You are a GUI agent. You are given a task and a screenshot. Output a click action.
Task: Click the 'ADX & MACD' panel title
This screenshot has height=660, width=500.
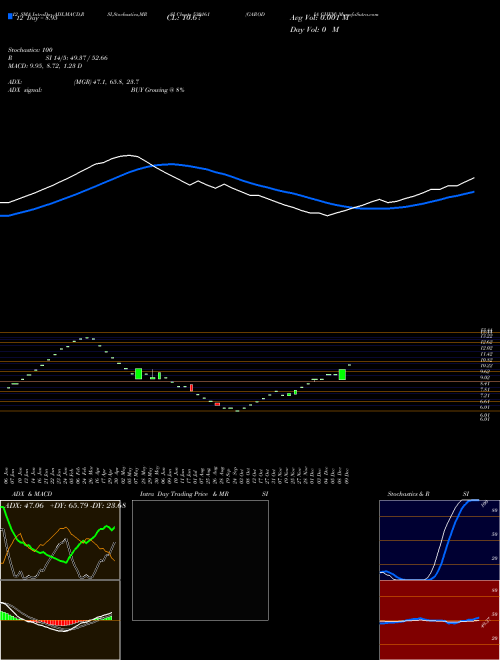pyautogui.click(x=32, y=494)
